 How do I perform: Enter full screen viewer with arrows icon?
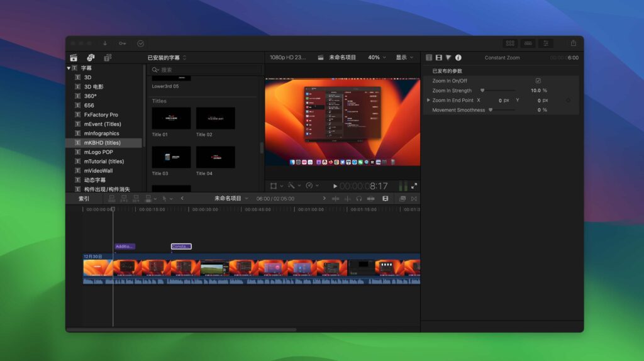(414, 186)
